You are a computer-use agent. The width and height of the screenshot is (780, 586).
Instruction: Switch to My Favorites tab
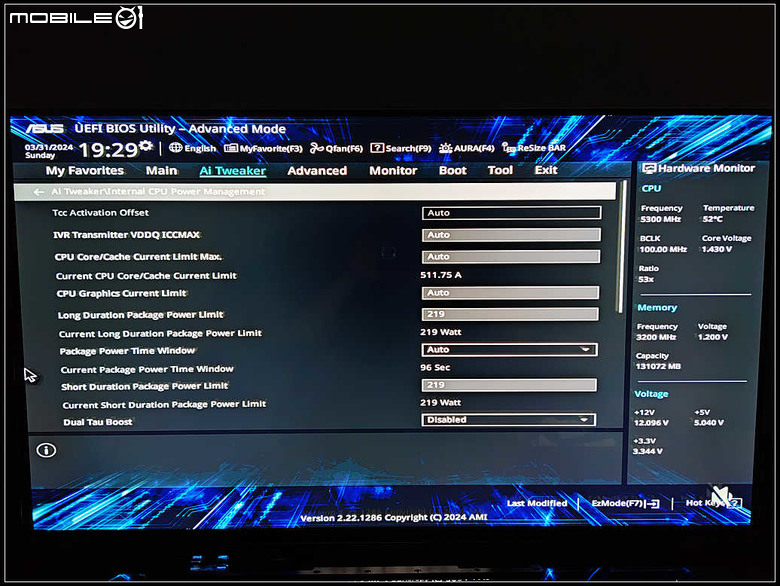tap(85, 171)
